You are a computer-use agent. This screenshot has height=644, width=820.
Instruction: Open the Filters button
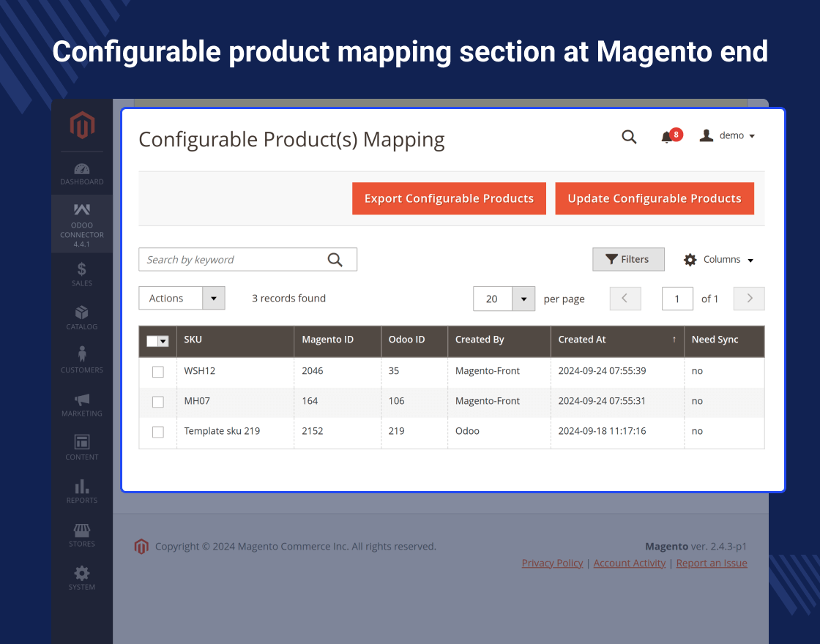pyautogui.click(x=628, y=259)
